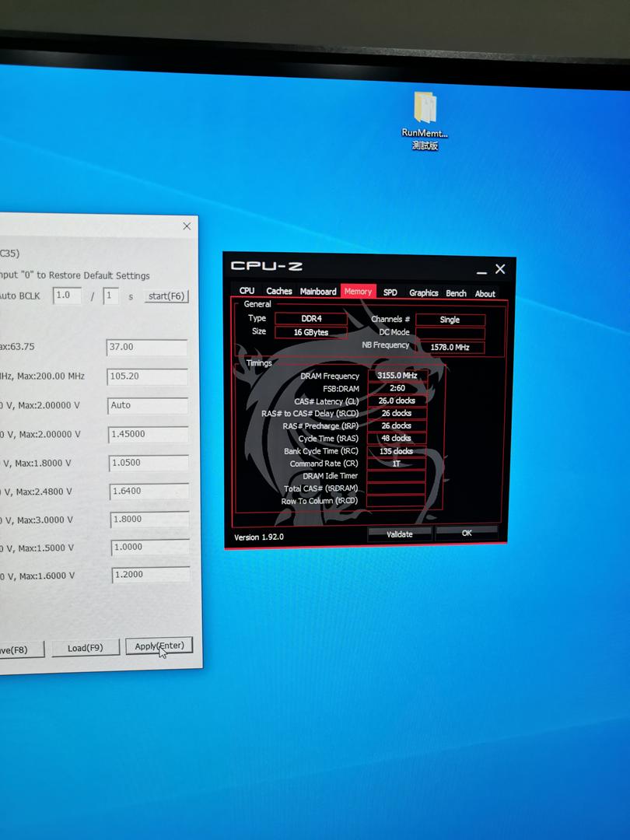Open the Caches tab in CPU-Z
The height and width of the screenshot is (840, 630).
(279, 291)
